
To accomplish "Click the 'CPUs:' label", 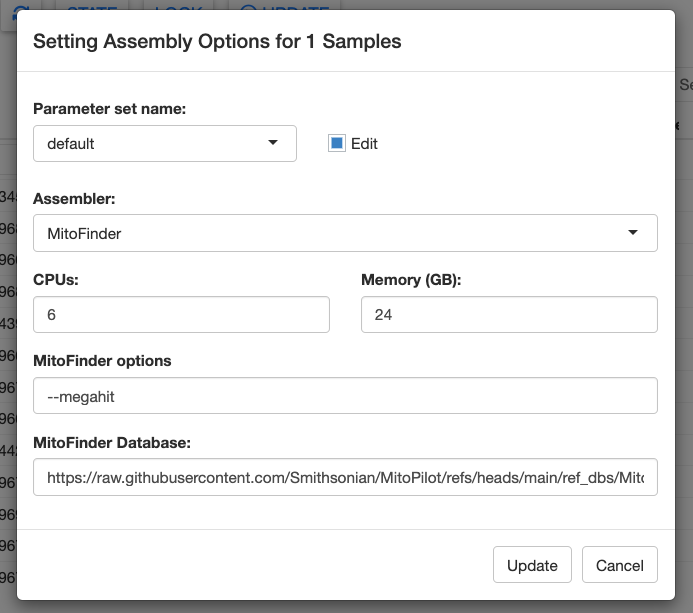I will click(x=56, y=280).
